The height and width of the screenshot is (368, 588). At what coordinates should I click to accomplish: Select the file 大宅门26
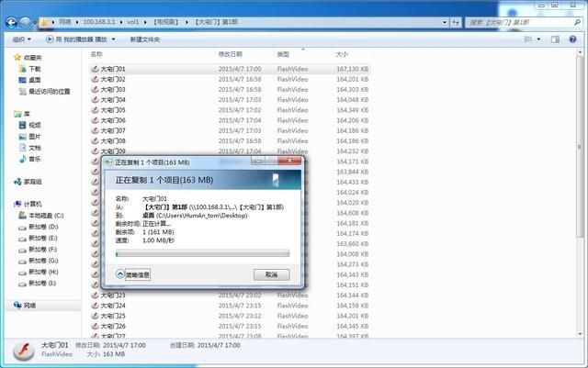point(113,326)
